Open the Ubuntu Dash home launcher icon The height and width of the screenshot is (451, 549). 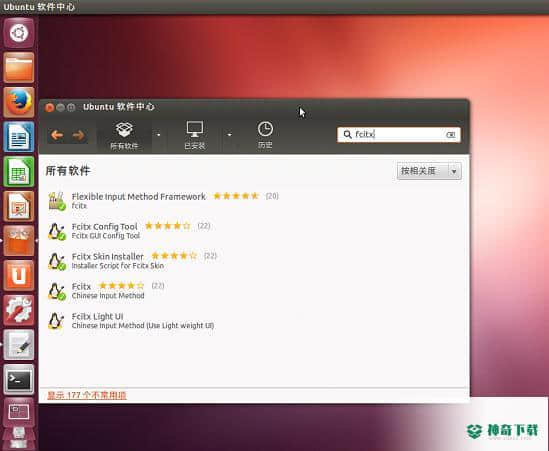pyautogui.click(x=19, y=33)
